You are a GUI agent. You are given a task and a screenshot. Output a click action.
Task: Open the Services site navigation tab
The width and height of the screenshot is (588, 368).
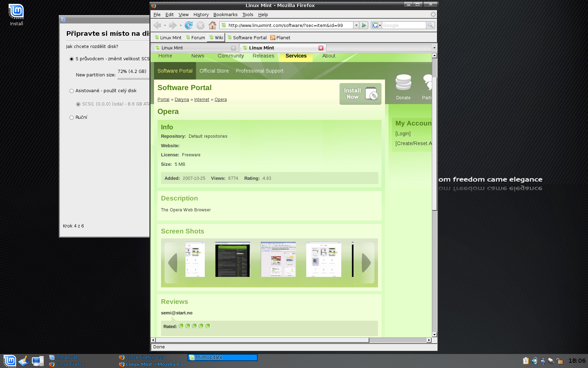[x=296, y=56]
